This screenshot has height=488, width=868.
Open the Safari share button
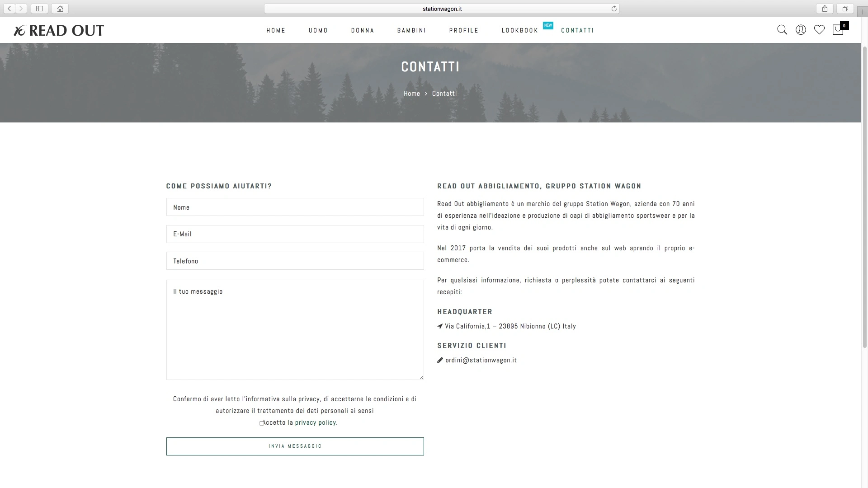825,9
